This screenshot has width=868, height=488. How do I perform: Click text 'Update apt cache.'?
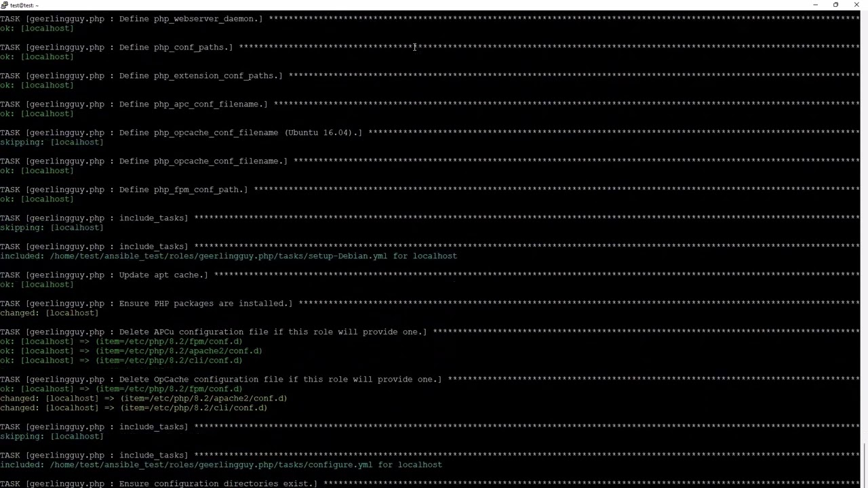pyautogui.click(x=161, y=275)
